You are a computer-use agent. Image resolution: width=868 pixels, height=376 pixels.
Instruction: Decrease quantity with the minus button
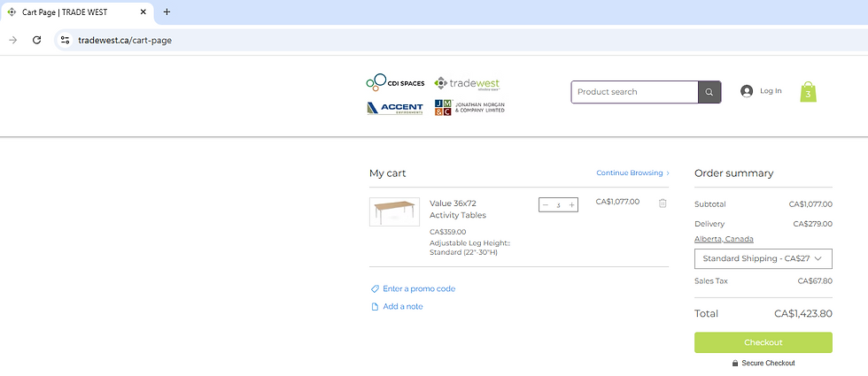[x=546, y=204]
